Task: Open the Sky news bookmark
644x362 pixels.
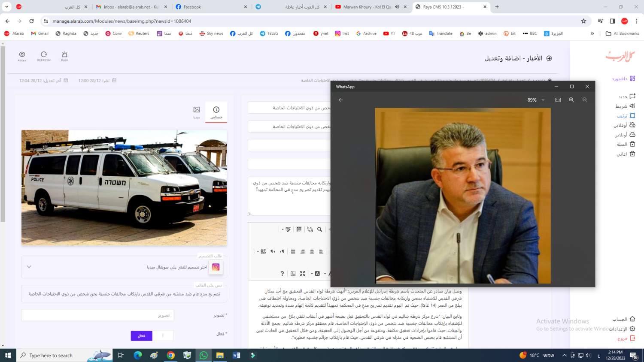Action: 211,33
